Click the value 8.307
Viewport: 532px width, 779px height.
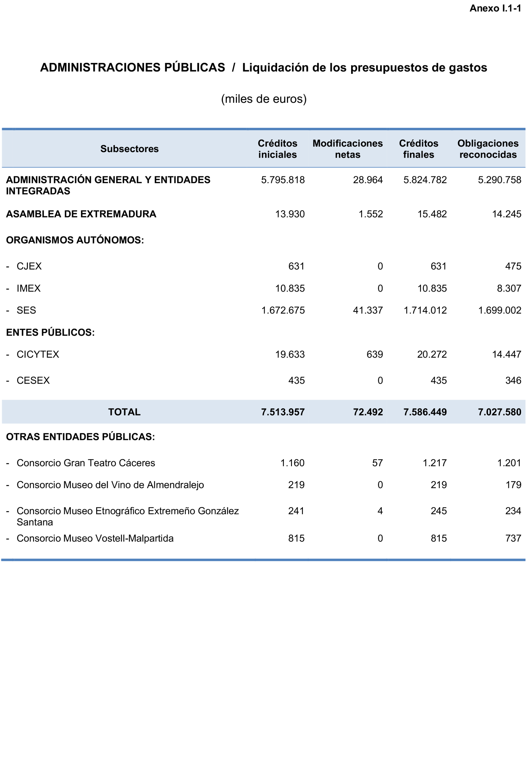509,288
